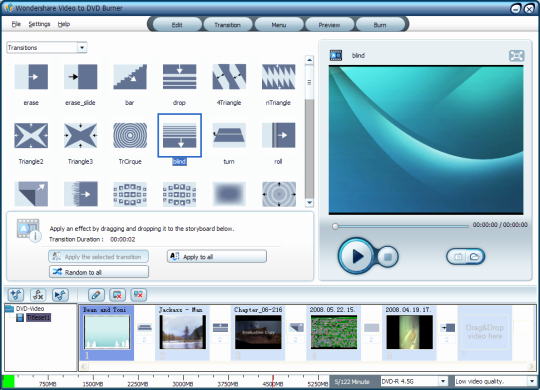Switch to the Menu tab
Image resolution: width=540 pixels, height=390 pixels.
[279, 25]
